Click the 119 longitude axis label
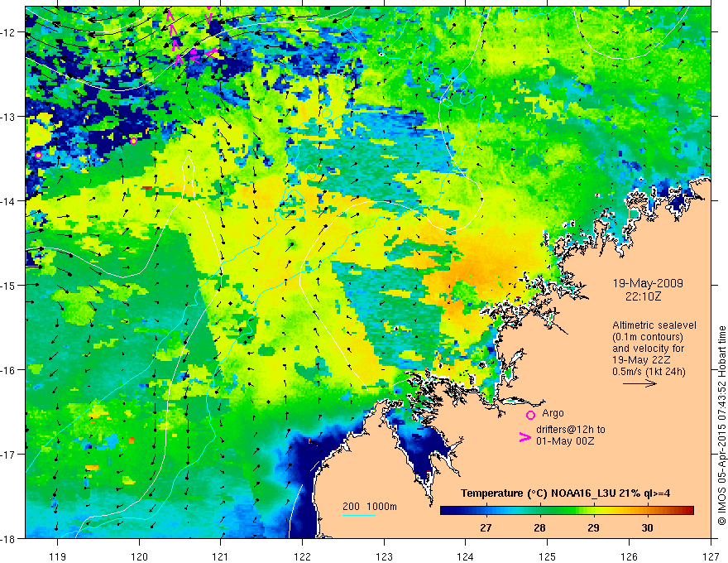Viewport: 728px width, 563px height. tap(57, 556)
